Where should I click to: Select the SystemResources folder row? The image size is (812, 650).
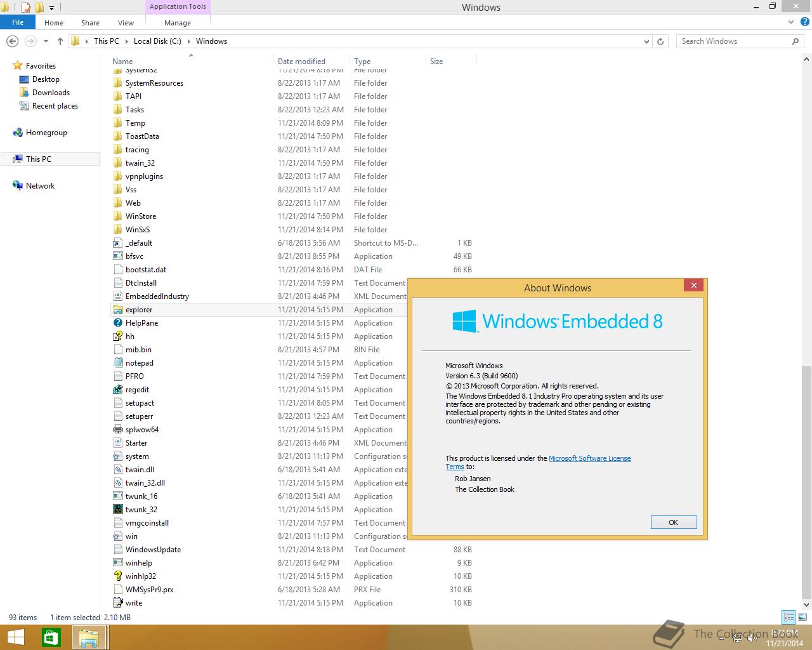pos(154,83)
